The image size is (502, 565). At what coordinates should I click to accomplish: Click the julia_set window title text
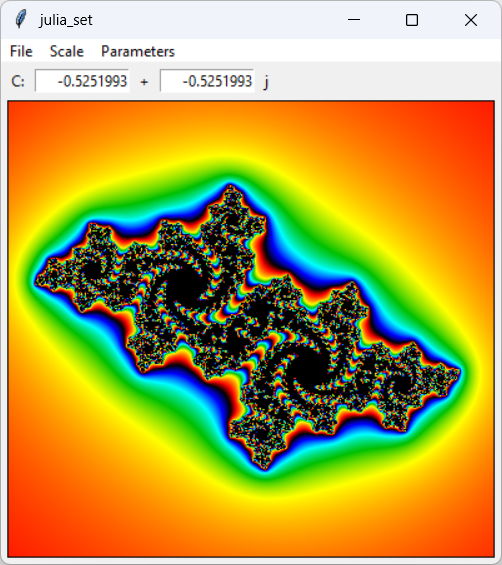click(66, 20)
